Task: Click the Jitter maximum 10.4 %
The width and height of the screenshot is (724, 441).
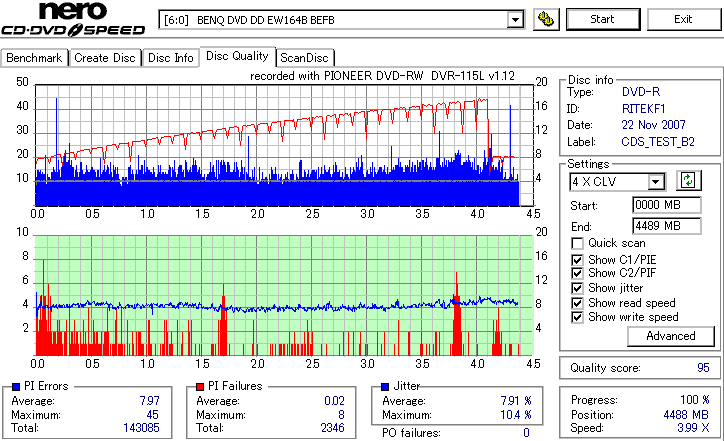Action: coord(516,415)
